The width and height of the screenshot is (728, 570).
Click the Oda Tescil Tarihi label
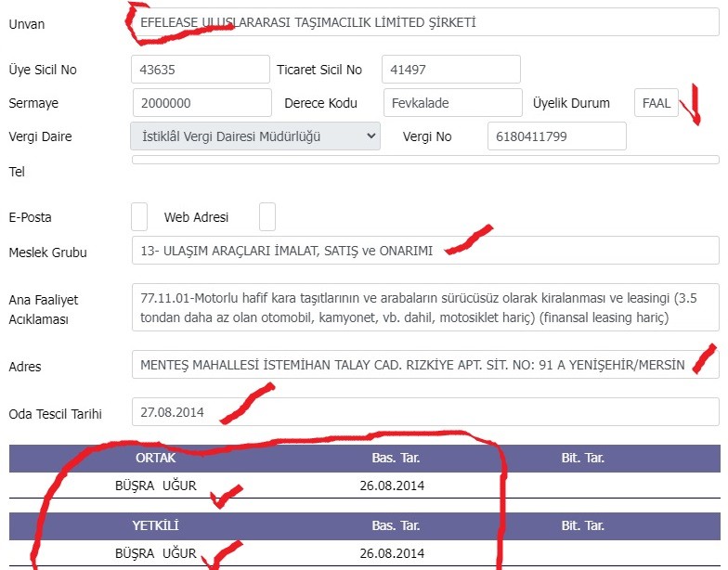56,414
